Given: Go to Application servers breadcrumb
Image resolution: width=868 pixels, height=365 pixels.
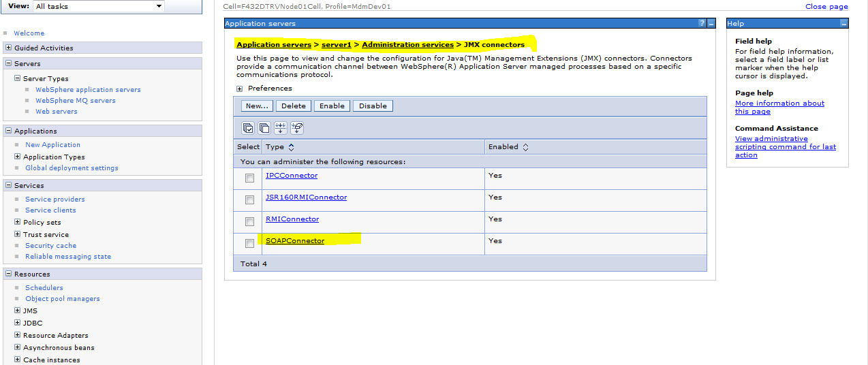Looking at the screenshot, I should click(x=274, y=44).
